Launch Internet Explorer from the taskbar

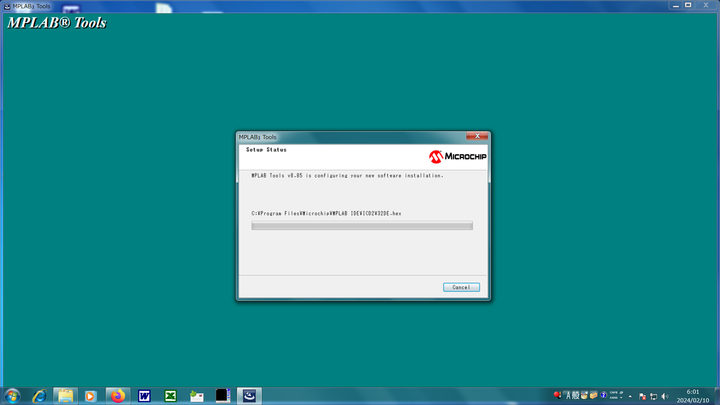(39, 396)
